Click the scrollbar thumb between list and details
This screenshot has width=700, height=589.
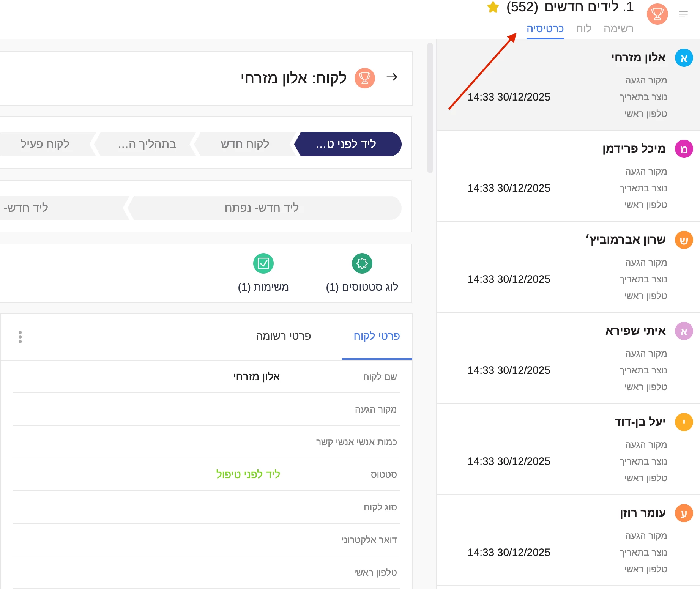pyautogui.click(x=430, y=108)
